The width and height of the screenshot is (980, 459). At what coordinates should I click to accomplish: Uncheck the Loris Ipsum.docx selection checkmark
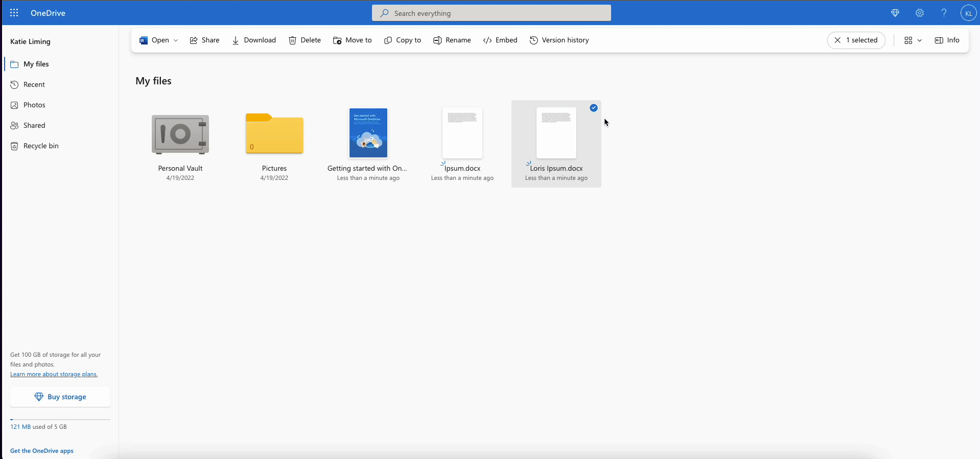593,108
